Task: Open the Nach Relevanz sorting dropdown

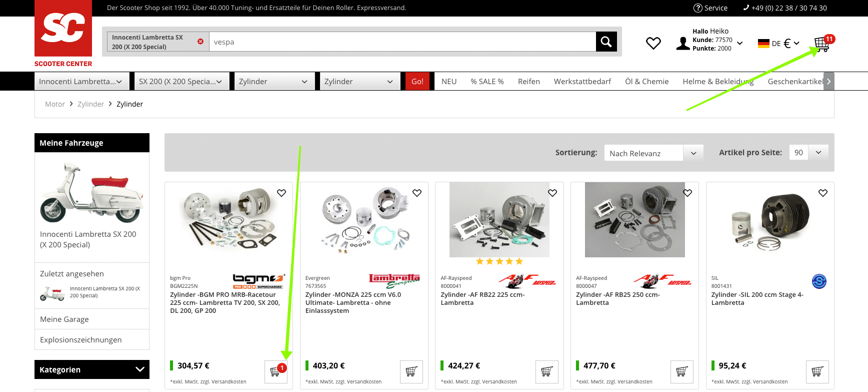Action: 653,153
